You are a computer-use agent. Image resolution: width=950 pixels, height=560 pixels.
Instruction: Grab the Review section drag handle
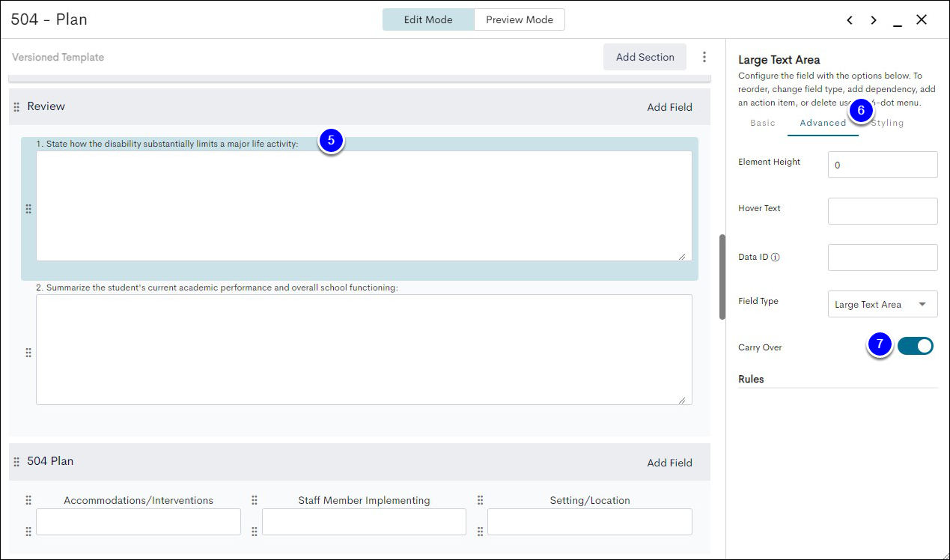(x=16, y=107)
